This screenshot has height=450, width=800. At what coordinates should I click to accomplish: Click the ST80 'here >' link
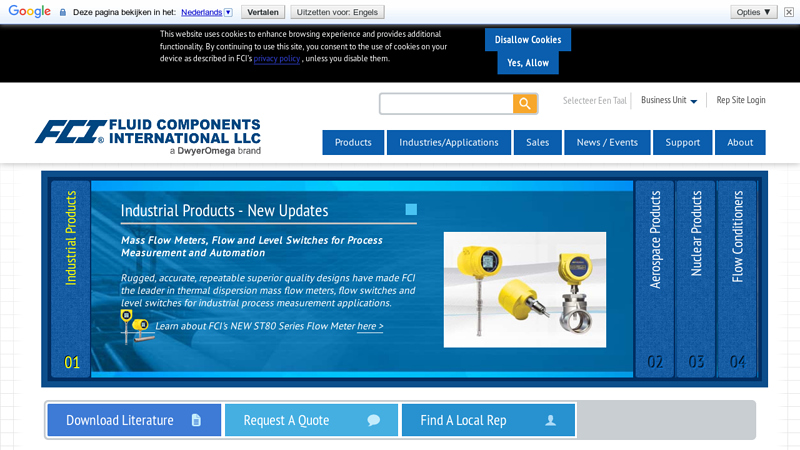tap(370, 326)
